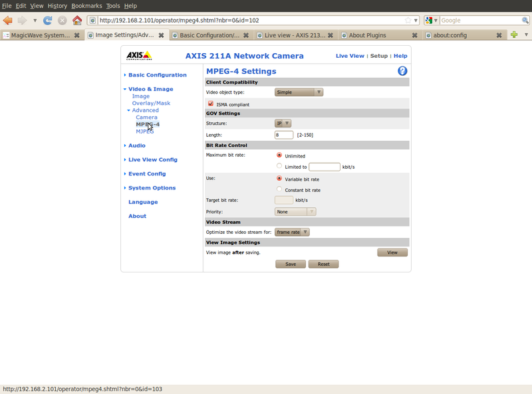Screen dimensions: 532x394
Task: Click the browser Back arrow
Action: coord(7,21)
